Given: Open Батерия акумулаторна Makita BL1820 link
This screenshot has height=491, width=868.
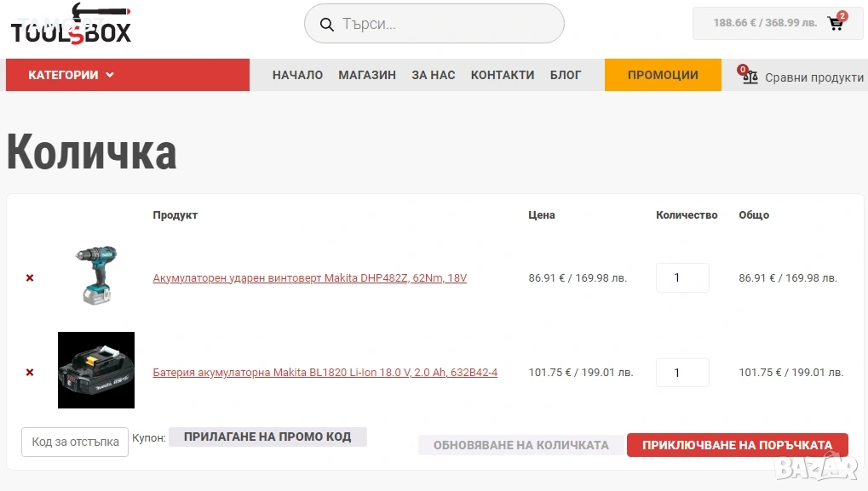Looking at the screenshot, I should (325, 372).
